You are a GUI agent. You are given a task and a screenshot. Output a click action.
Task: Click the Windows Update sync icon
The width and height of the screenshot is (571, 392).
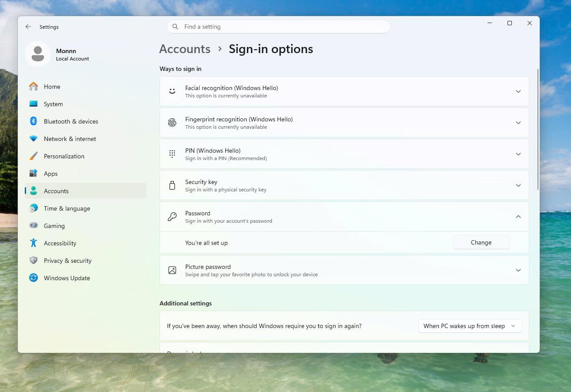pyautogui.click(x=33, y=278)
